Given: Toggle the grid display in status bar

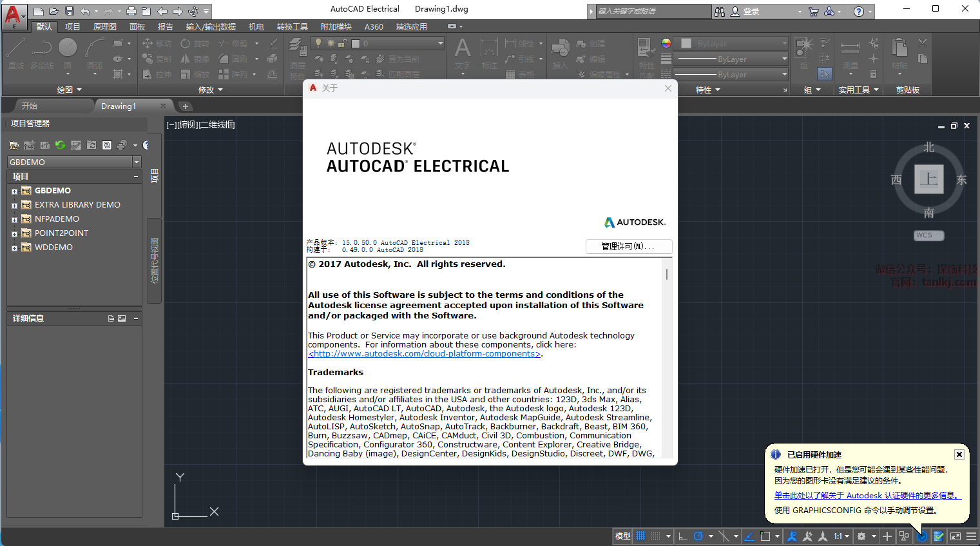Looking at the screenshot, I should (x=640, y=536).
